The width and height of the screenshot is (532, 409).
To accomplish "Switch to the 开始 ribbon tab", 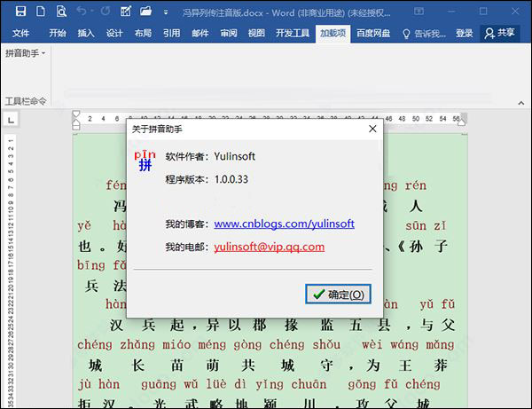I will point(58,33).
